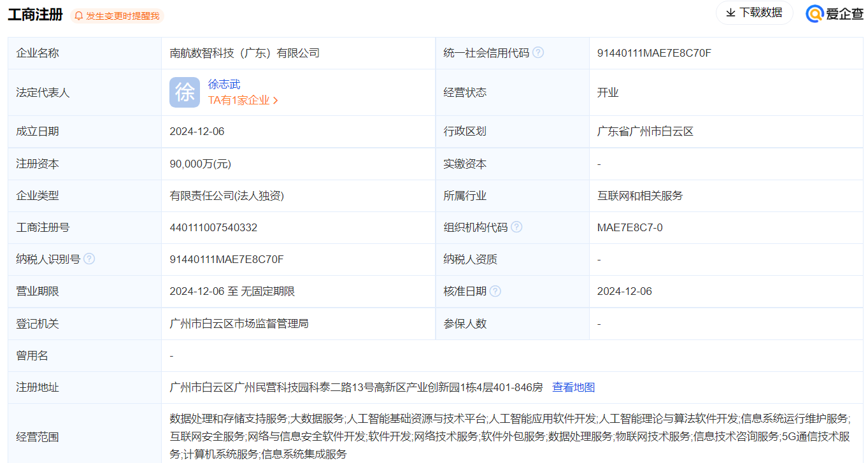Open the help icon next to 统一社会信用代码
Image resolution: width=868 pixels, height=463 pixels.
coord(538,53)
